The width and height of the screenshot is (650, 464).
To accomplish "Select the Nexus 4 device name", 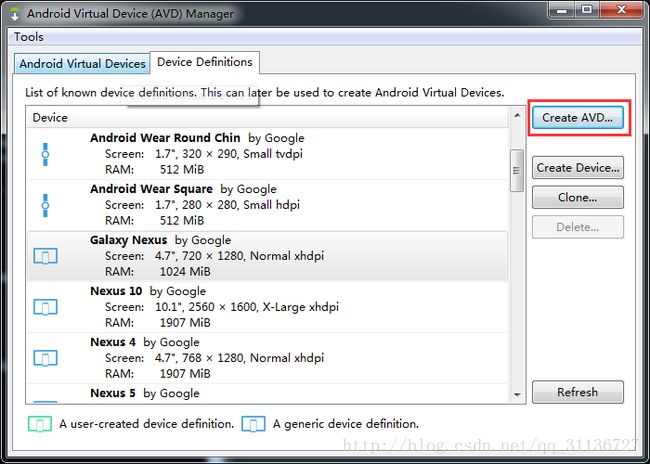I will 113,342.
